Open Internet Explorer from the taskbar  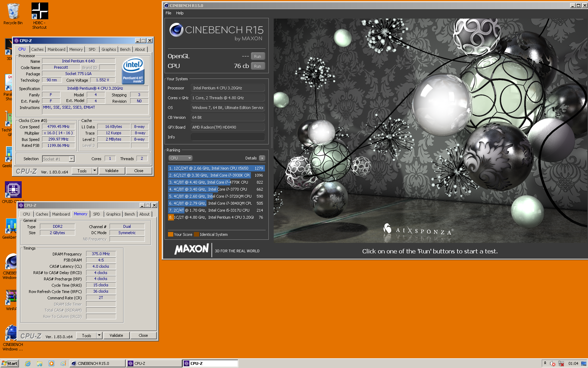(x=28, y=363)
